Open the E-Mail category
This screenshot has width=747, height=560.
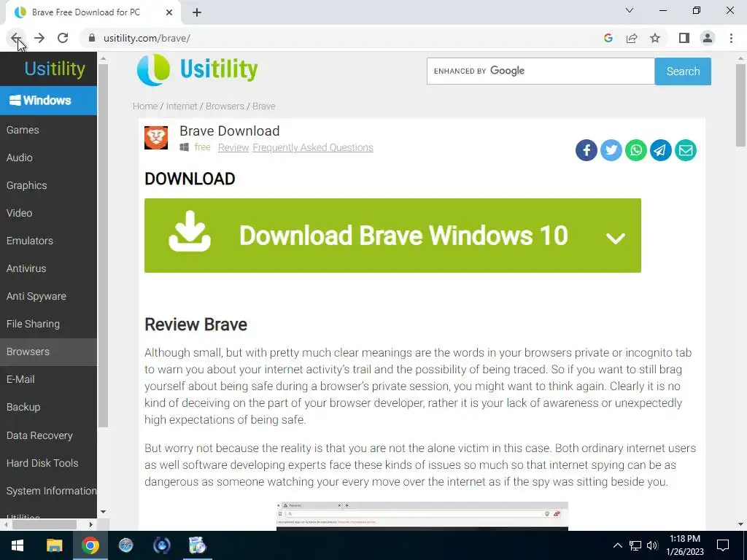click(48, 379)
